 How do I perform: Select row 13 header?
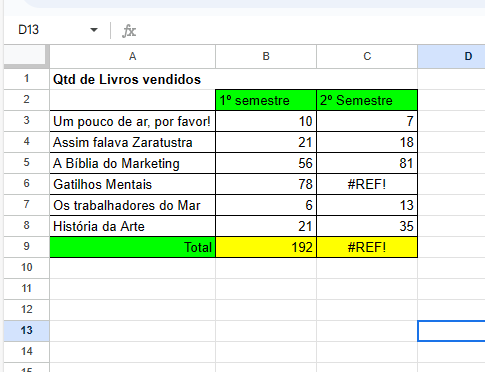[x=26, y=331]
